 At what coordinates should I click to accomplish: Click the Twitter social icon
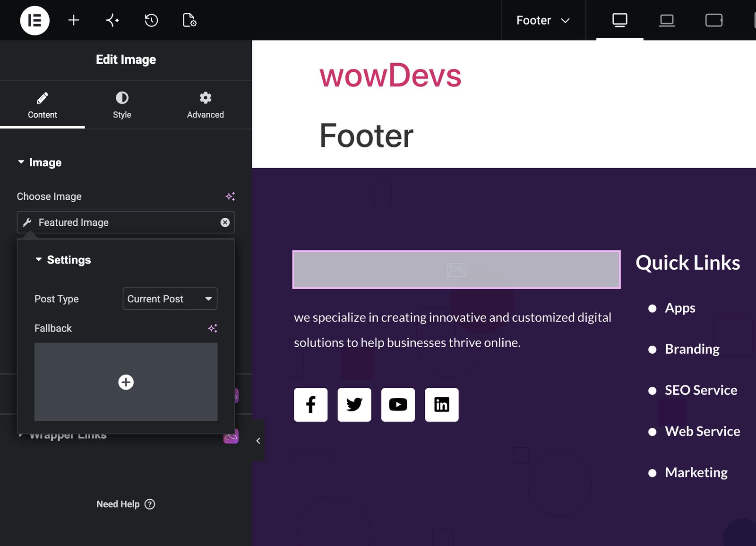[x=354, y=405]
